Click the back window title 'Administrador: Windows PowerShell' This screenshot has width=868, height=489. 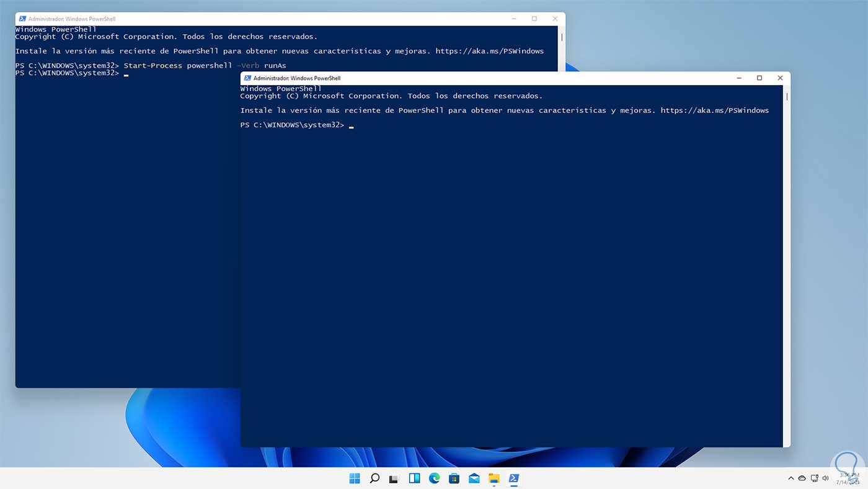coord(72,19)
